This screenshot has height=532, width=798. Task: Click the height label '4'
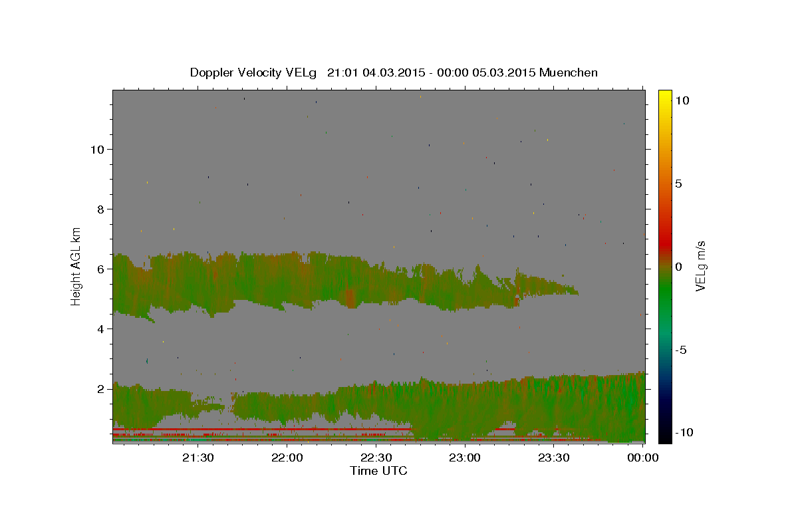(x=100, y=329)
